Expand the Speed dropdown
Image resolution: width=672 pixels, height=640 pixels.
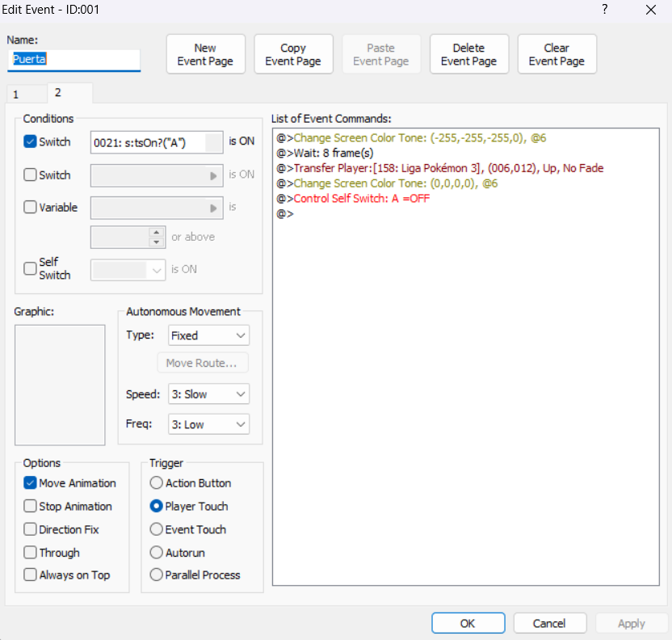click(x=208, y=394)
